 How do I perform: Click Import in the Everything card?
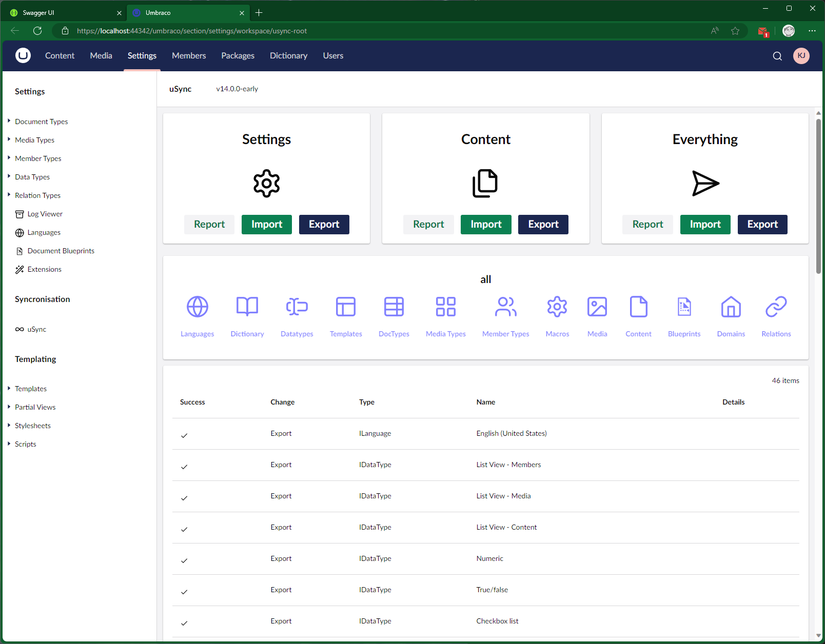pyautogui.click(x=705, y=224)
